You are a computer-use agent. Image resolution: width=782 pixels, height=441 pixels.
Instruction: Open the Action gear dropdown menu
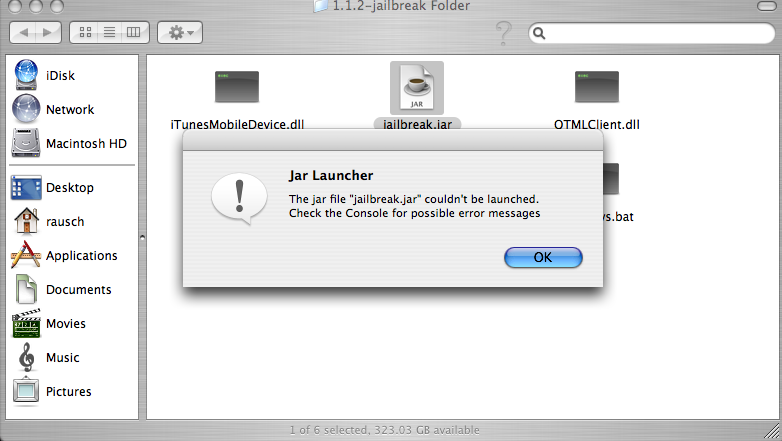point(180,32)
